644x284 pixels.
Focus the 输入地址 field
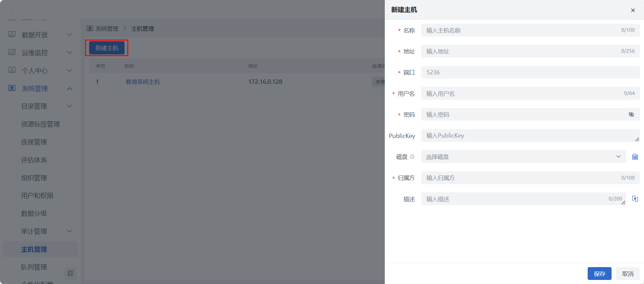tap(530, 51)
